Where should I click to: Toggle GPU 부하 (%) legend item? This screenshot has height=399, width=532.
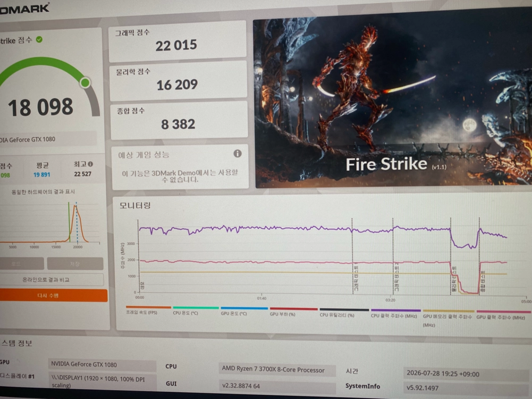coord(293,312)
